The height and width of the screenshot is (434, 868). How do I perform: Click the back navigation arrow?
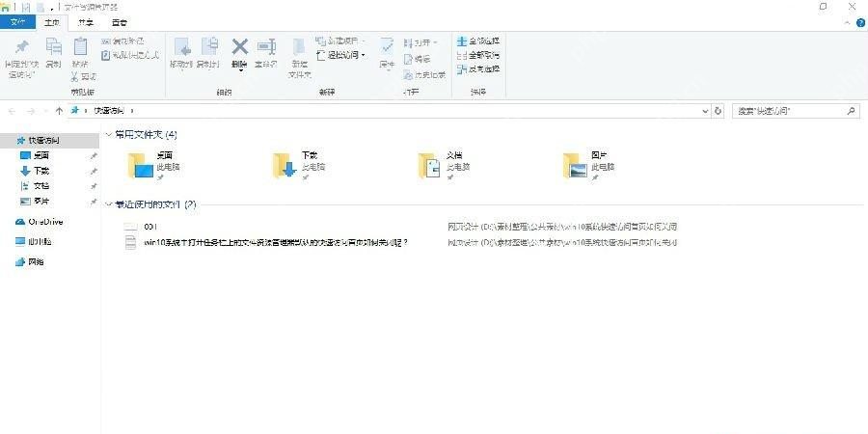click(13, 111)
